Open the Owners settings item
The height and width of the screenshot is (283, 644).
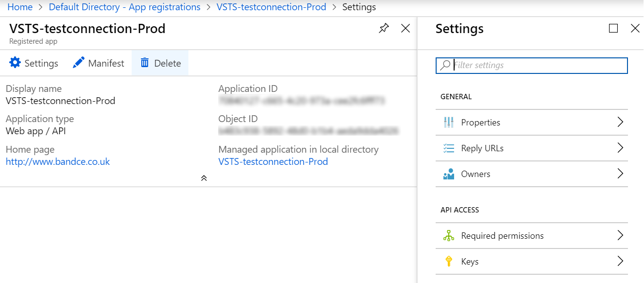click(532, 174)
